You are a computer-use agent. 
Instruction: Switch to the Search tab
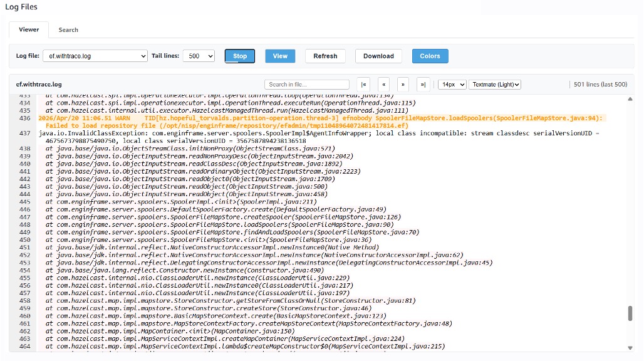point(68,29)
